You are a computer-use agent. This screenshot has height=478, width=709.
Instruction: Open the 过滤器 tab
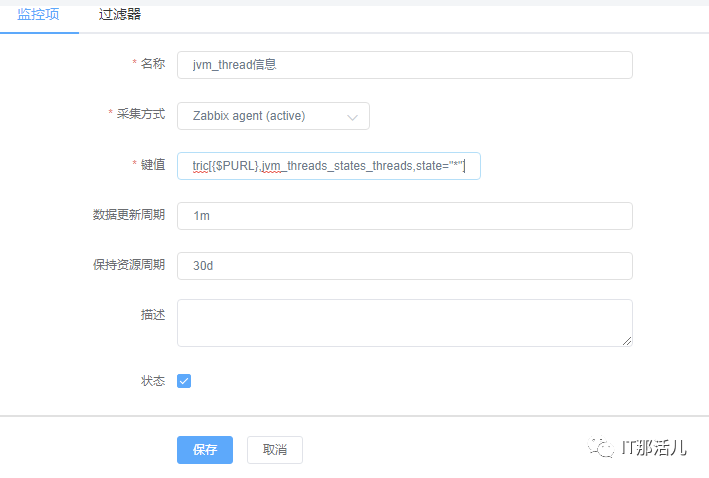[120, 14]
